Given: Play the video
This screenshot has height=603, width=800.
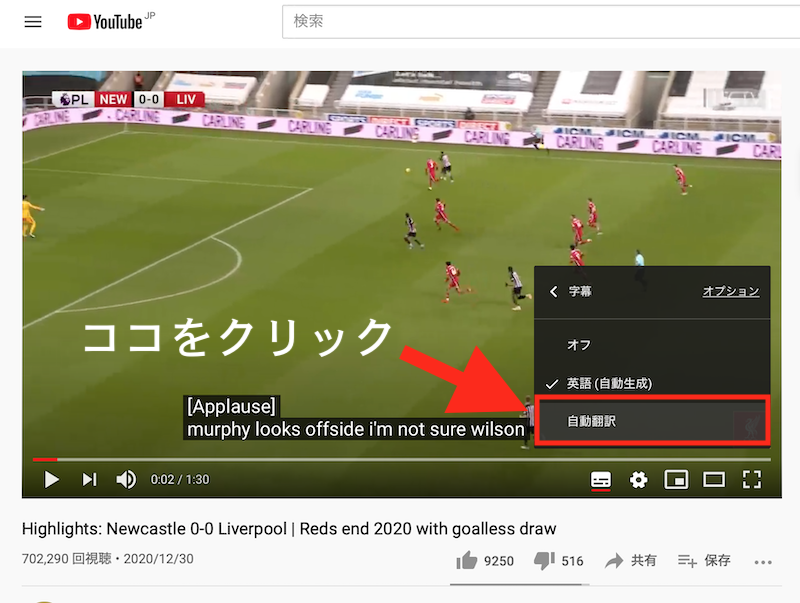Looking at the screenshot, I should pyautogui.click(x=52, y=480).
